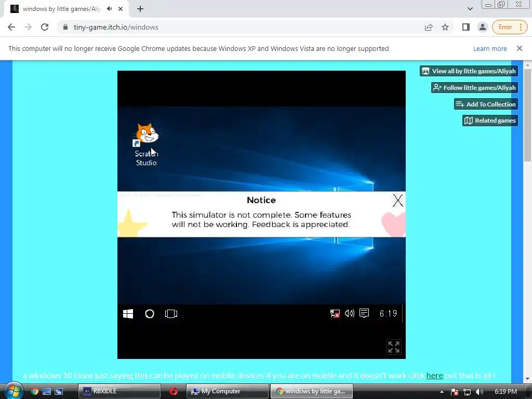Bookmark this tab with the star
The height and width of the screenshot is (399, 532).
(445, 27)
